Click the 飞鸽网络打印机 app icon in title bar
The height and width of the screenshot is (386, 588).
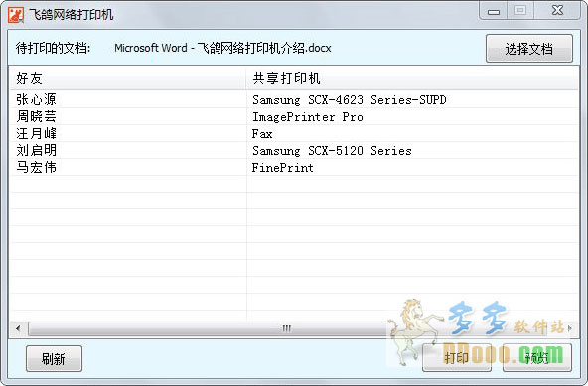(x=15, y=15)
